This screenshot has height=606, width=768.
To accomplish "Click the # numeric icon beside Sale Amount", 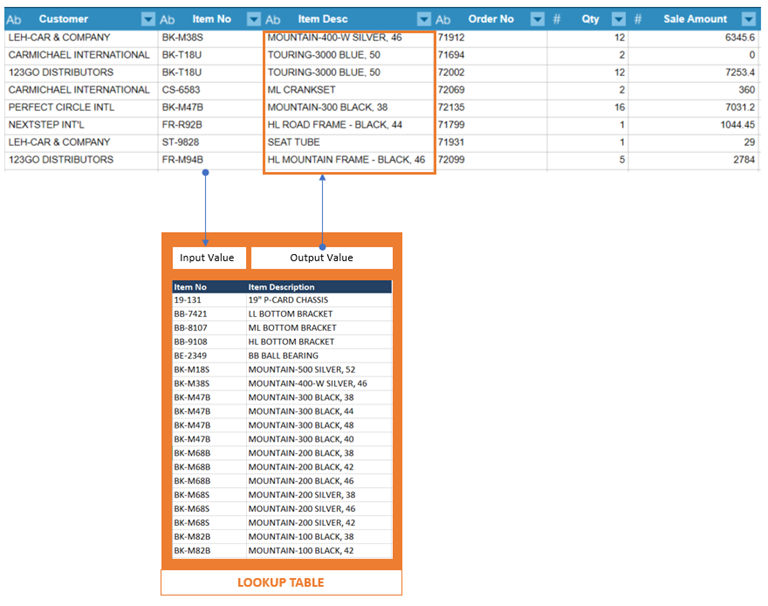I will (x=638, y=20).
